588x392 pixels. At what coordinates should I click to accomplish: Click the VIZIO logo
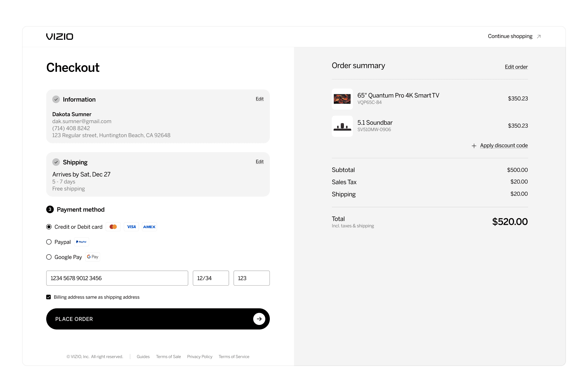pos(60,36)
